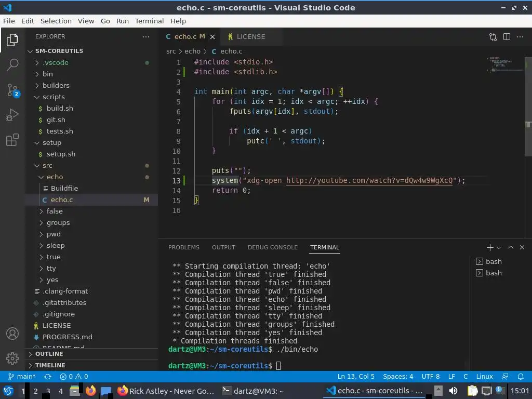
Task: Open the Extensions view
Action: coord(12,140)
